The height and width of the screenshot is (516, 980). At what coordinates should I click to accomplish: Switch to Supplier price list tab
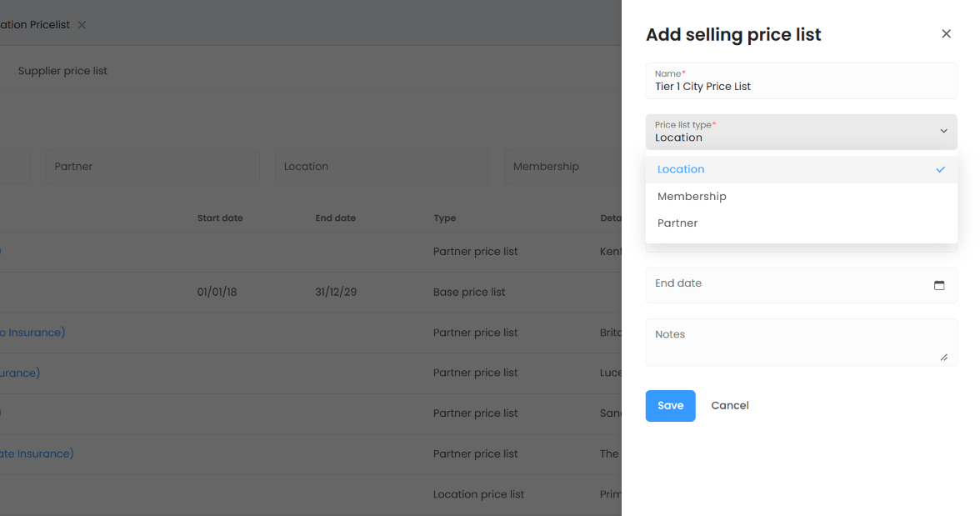[x=62, y=72]
